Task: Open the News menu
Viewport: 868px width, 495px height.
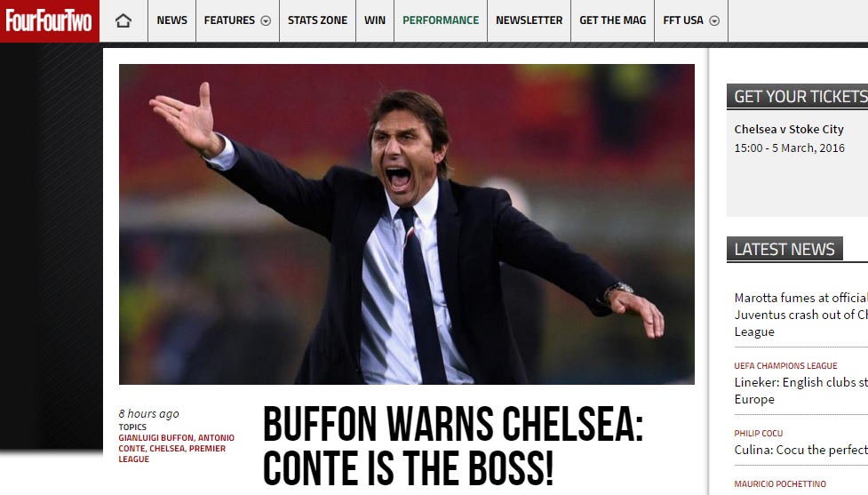Action: [171, 20]
